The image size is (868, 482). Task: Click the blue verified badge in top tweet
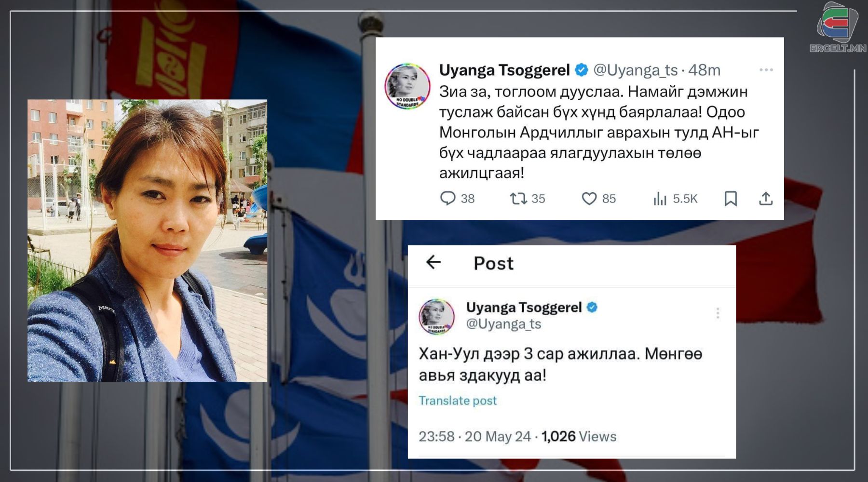582,70
